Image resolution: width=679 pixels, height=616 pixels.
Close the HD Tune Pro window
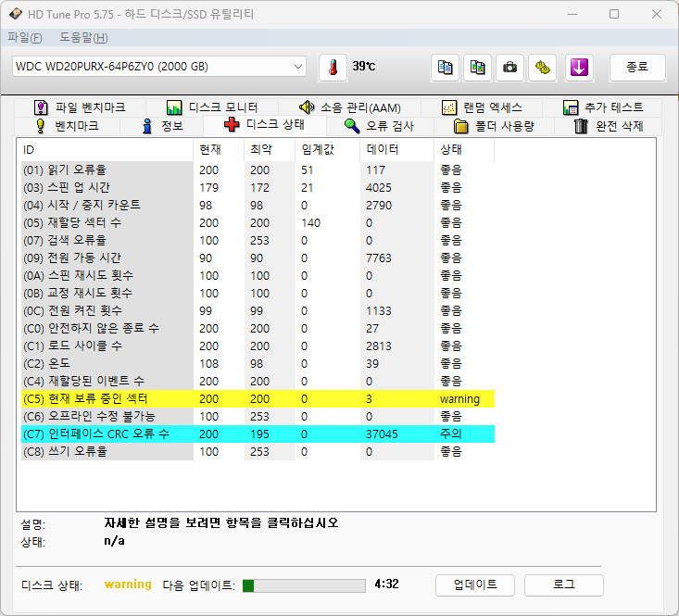click(657, 14)
